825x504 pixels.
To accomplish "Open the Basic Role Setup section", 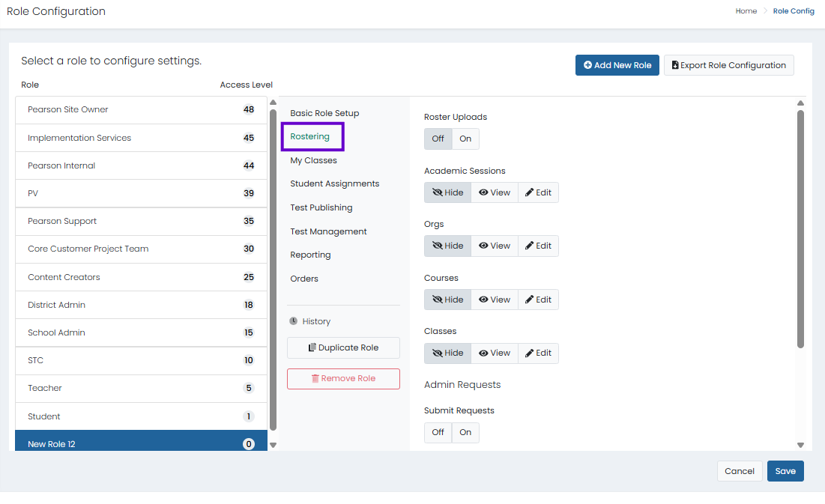I will (324, 113).
